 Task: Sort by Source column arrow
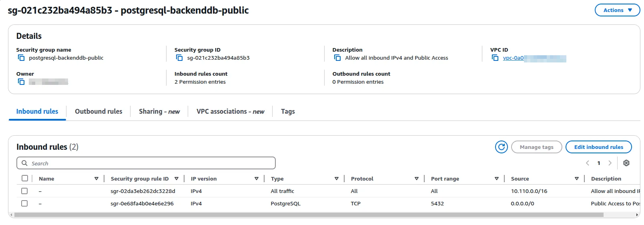pos(576,179)
